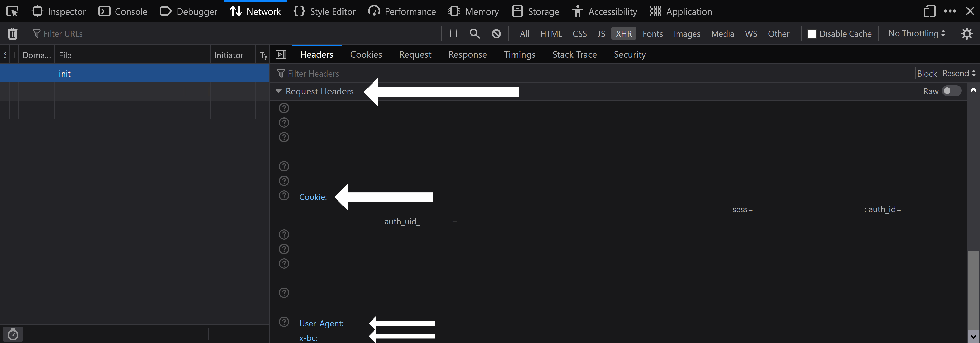Open network settings gear icon

[967, 33]
